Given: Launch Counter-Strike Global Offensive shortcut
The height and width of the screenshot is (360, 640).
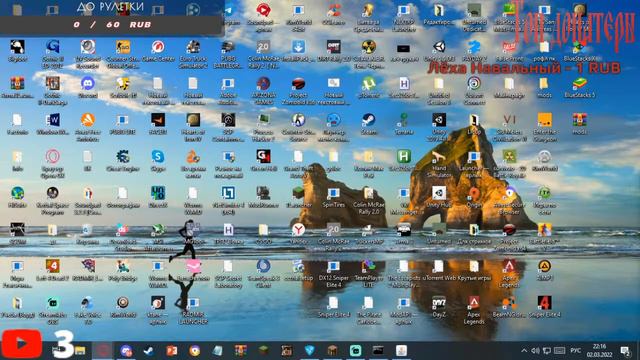Looking at the screenshot, I should coord(122,47).
